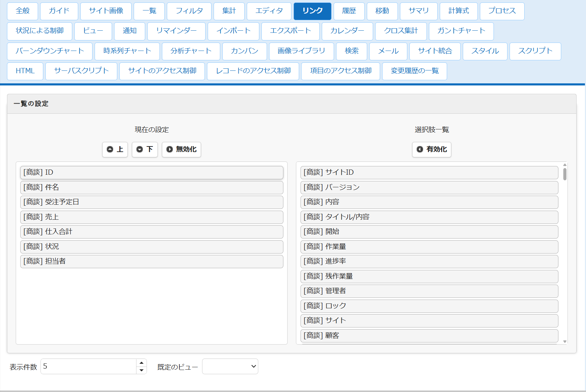The height and width of the screenshot is (392, 586).
Task: Select [商談] ID in current settings
Action: [x=152, y=172]
